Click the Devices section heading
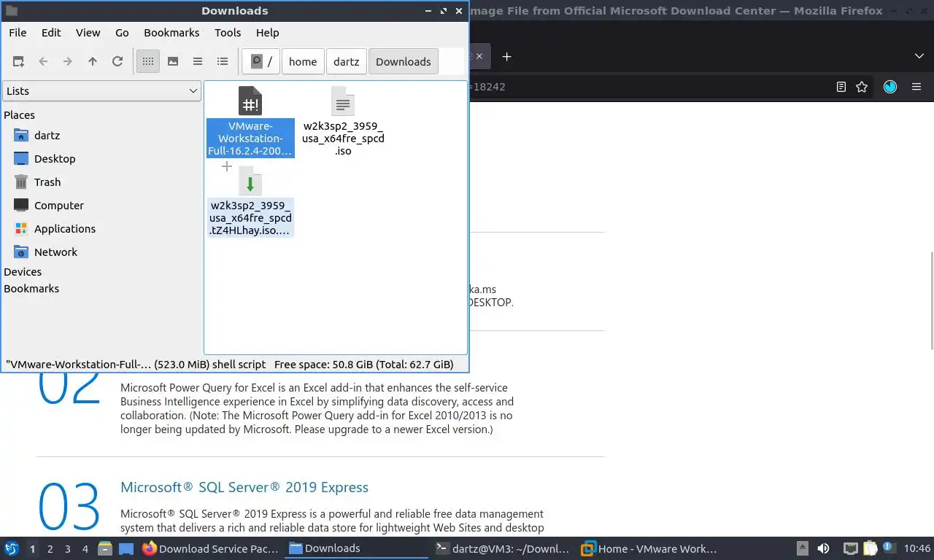This screenshot has height=560, width=934. 23,272
